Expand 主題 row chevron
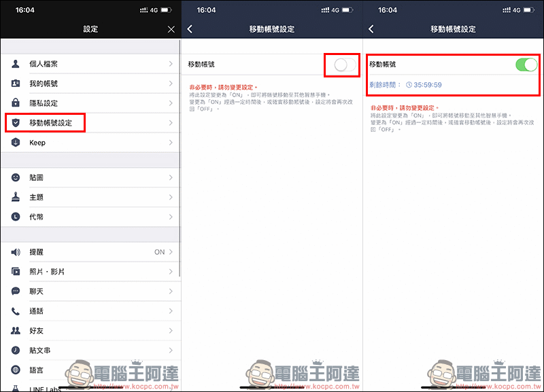Image resolution: width=544 pixels, height=392 pixels. tap(171, 197)
